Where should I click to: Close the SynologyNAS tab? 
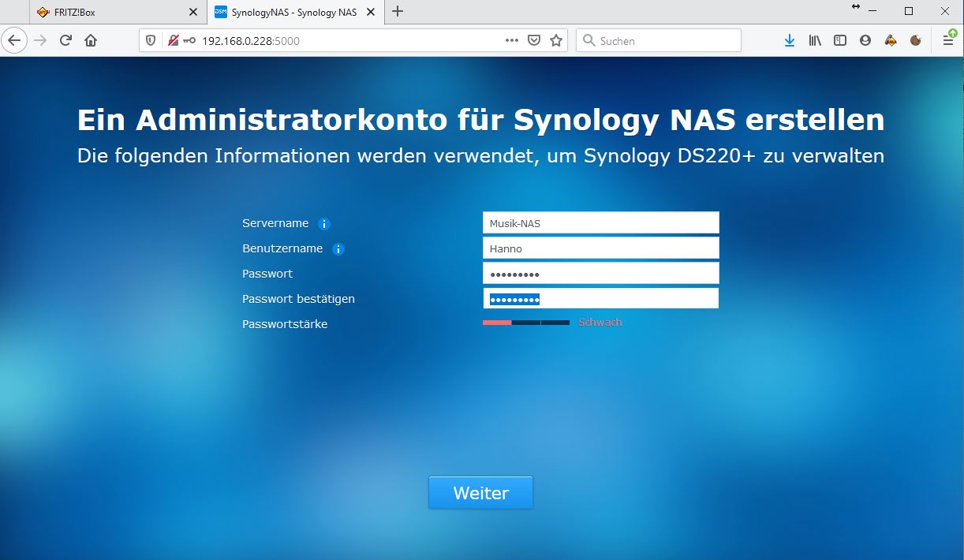(x=372, y=12)
